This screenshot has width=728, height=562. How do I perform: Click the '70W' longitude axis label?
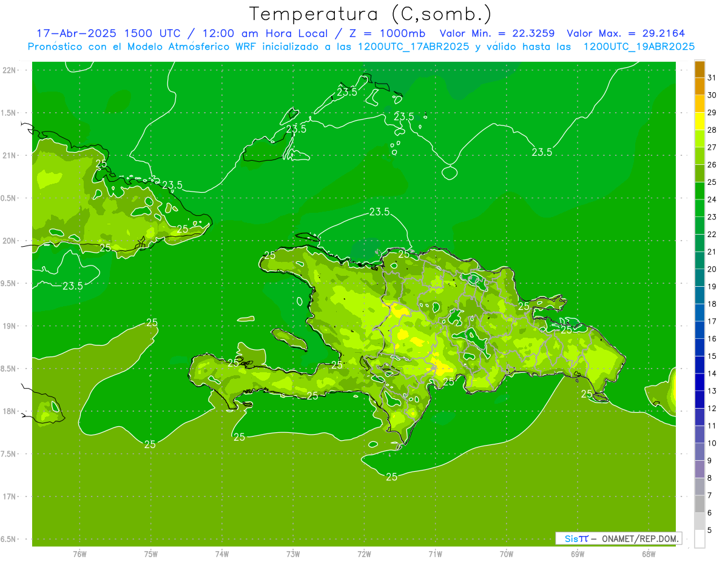(x=507, y=554)
